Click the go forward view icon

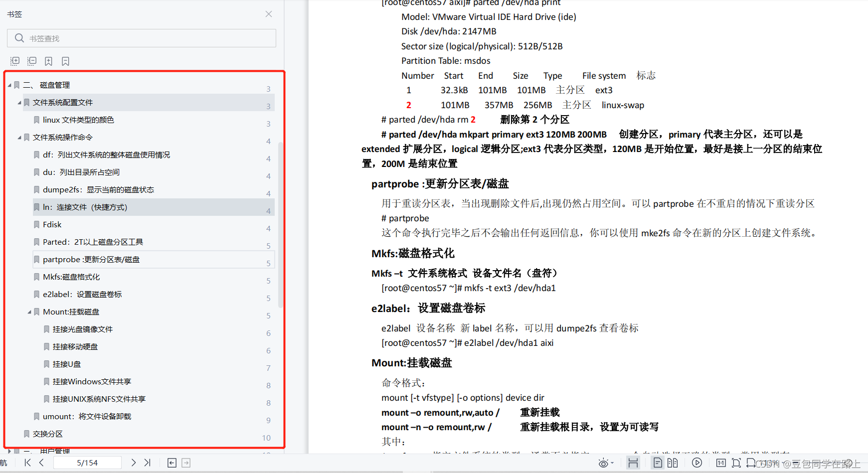(x=186, y=463)
